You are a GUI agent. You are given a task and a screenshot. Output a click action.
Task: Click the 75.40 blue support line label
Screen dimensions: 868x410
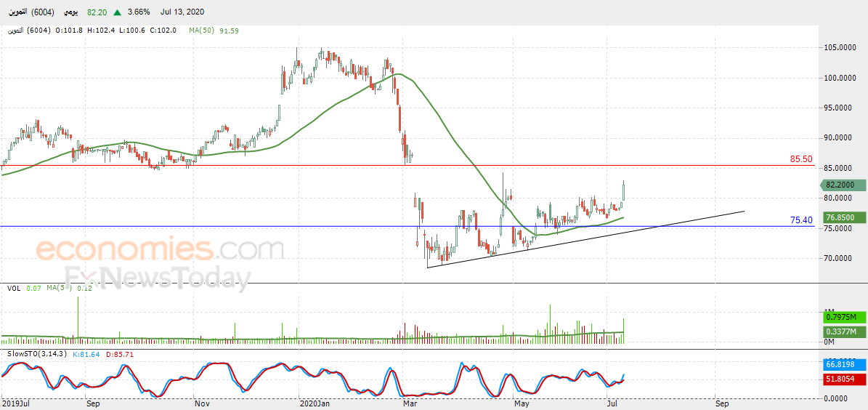(801, 220)
